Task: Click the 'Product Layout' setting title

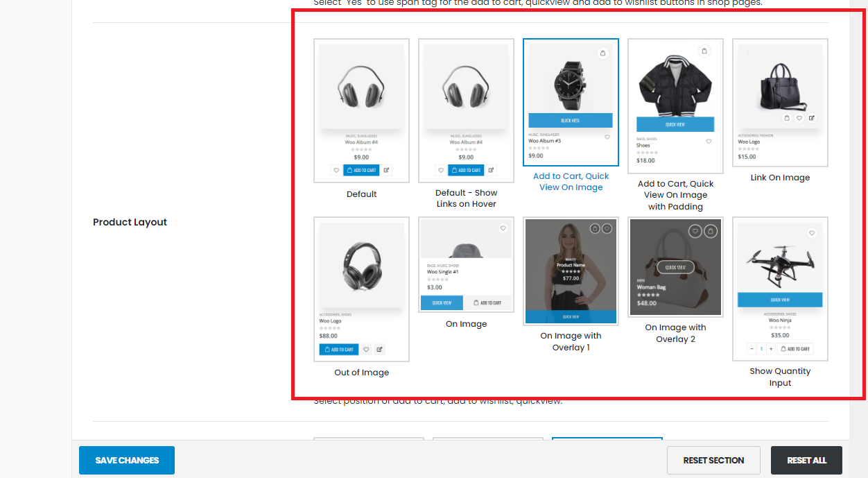Action: point(130,222)
